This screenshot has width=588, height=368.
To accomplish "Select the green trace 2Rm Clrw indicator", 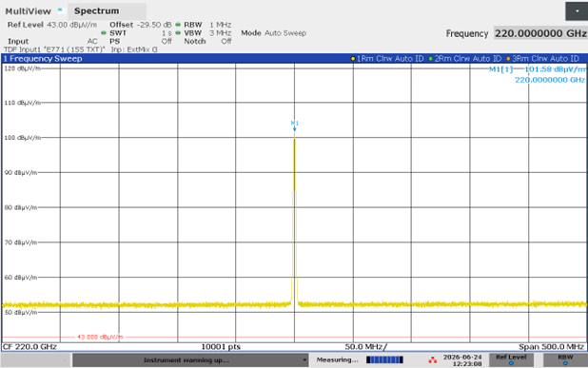I will point(465,58).
